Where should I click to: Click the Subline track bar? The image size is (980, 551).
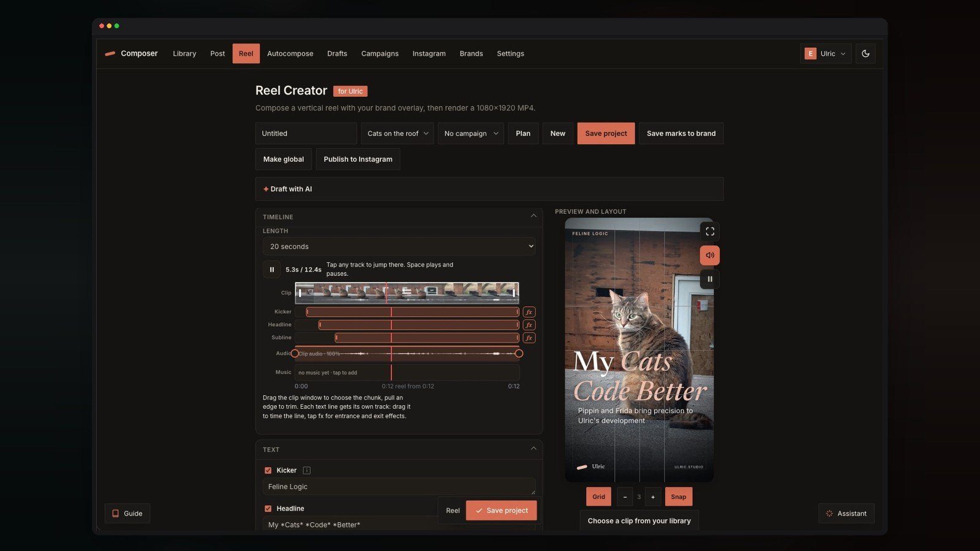(x=427, y=338)
